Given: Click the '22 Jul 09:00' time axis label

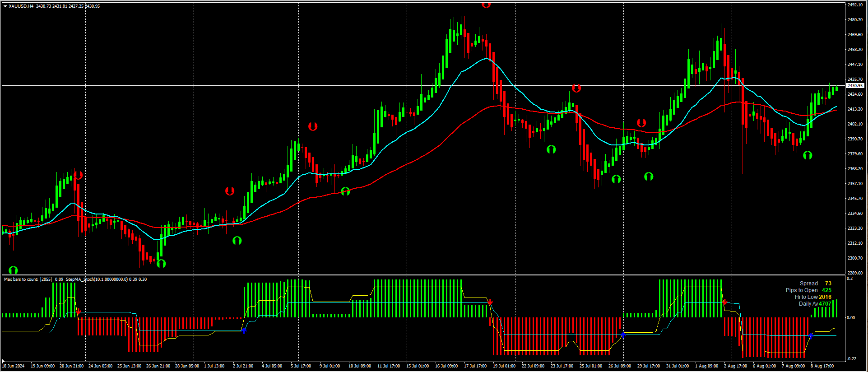Looking at the screenshot, I should 533,366.
